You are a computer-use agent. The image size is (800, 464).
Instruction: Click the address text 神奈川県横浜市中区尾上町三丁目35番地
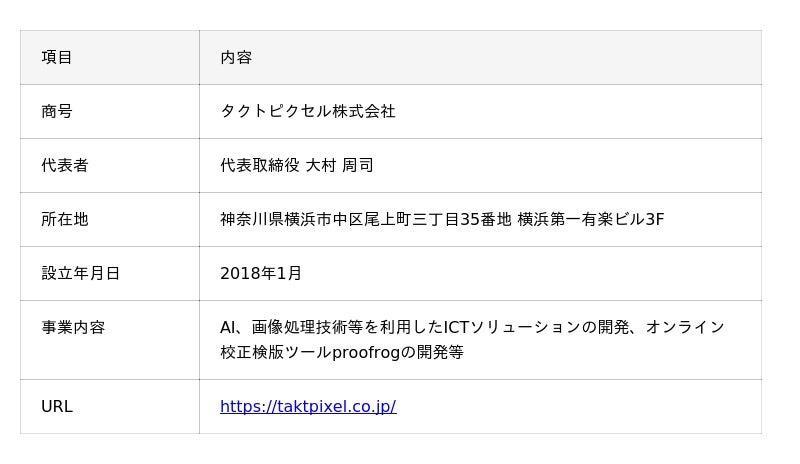[x=365, y=220]
